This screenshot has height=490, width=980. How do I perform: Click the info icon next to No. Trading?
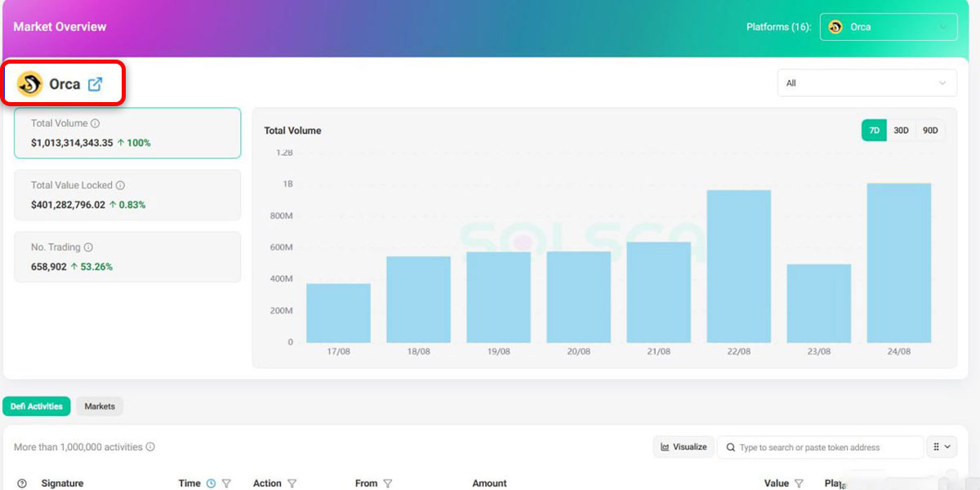point(88,247)
